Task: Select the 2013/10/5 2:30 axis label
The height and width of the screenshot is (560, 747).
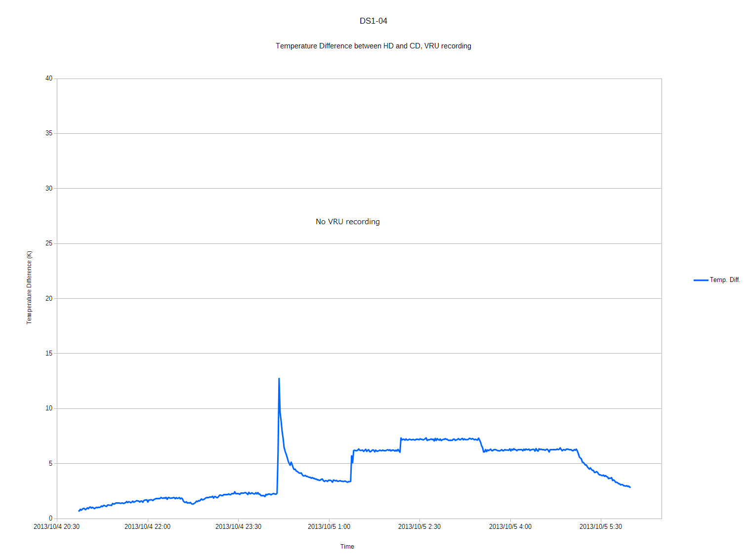Action: tap(419, 527)
